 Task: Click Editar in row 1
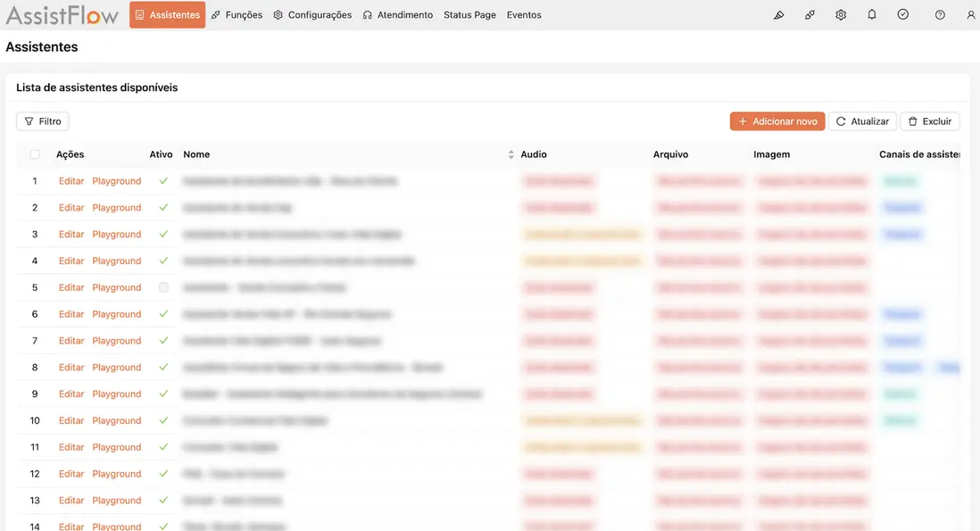pos(71,181)
